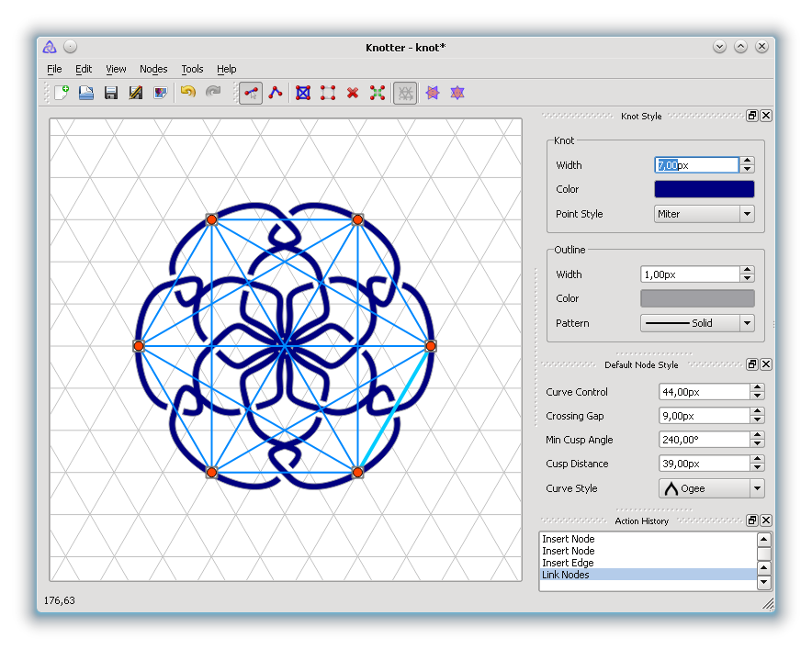812x649 pixels.
Task: Increase Outline Width with up arrow
Action: pos(747,270)
